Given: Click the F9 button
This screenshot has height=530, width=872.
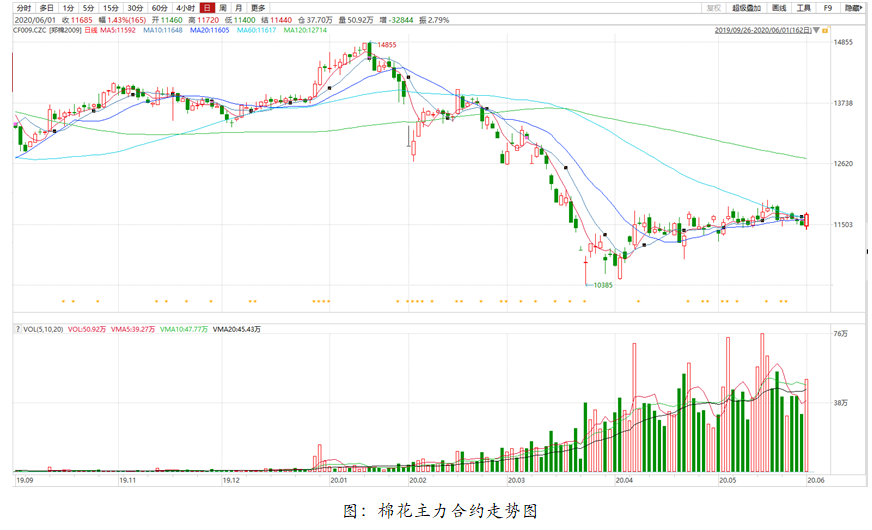Looking at the screenshot, I should pyautogui.click(x=828, y=8).
